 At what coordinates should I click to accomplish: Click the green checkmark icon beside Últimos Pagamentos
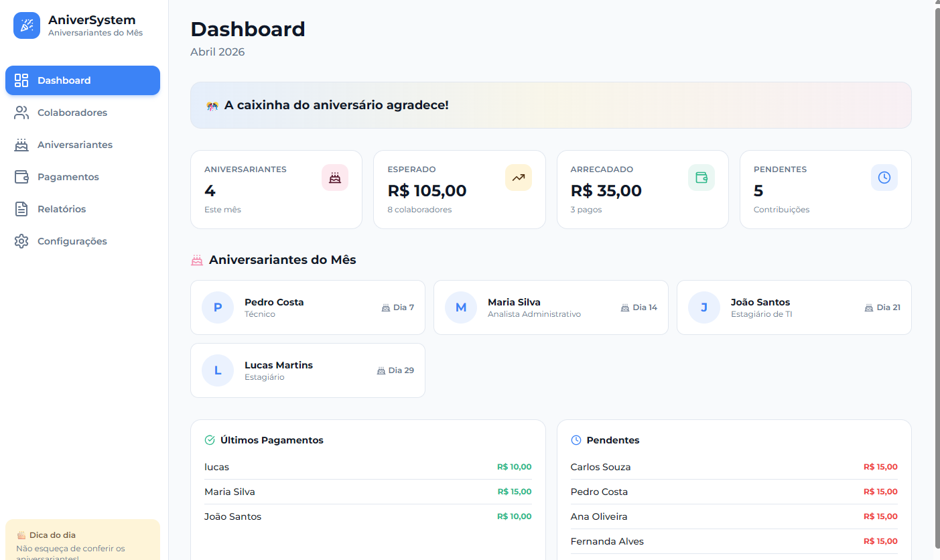(x=210, y=440)
